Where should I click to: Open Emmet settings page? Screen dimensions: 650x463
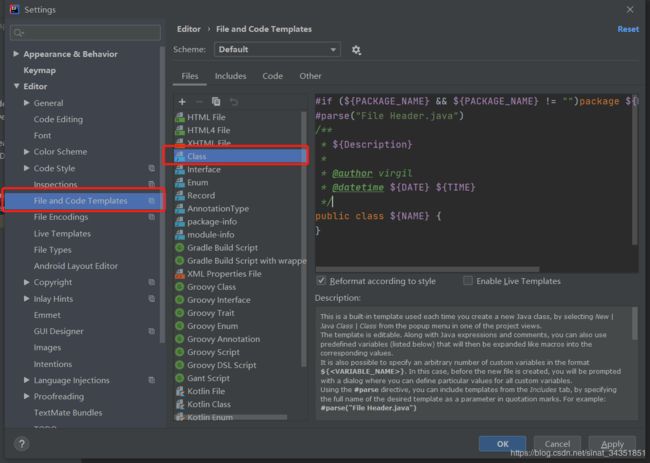coord(47,315)
